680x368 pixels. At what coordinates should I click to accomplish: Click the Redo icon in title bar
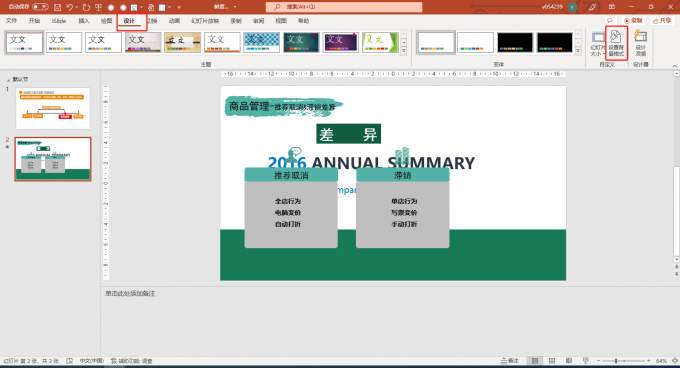86,7
